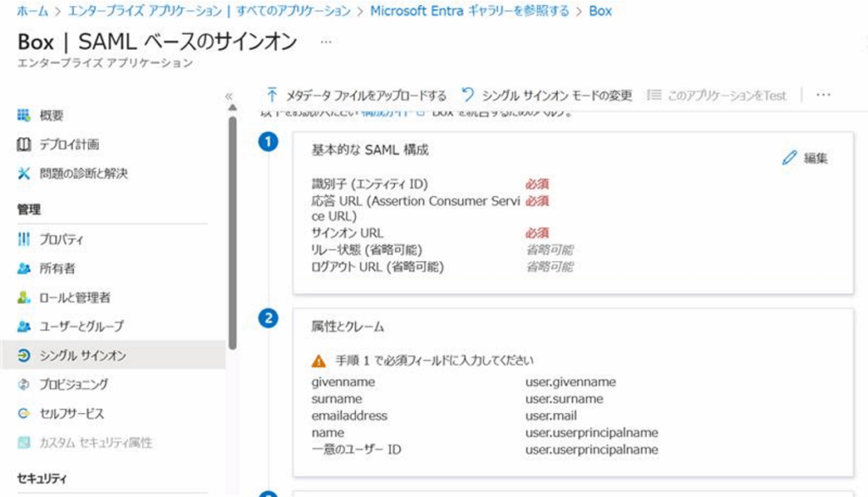Click the pencil 編集 button for SAML 構成

804,158
